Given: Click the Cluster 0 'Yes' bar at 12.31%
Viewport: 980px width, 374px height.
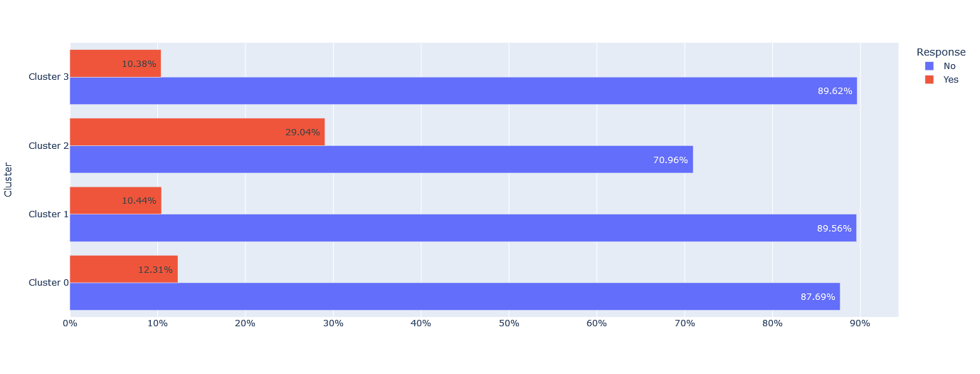Looking at the screenshot, I should pos(123,269).
